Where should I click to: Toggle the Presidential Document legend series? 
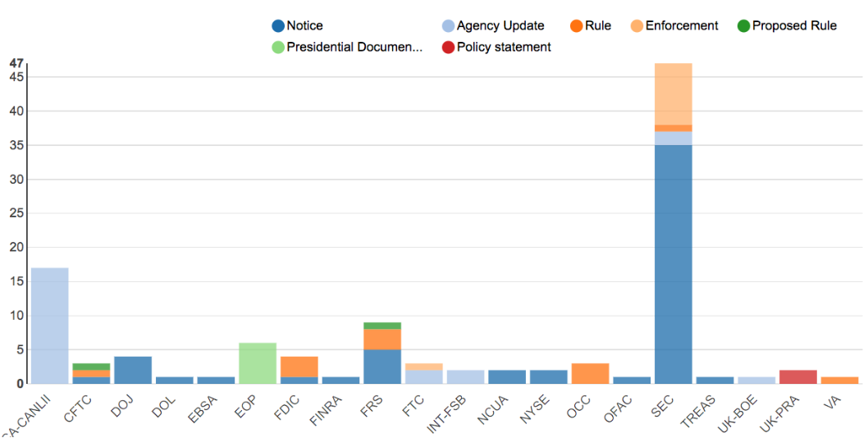[x=347, y=47]
